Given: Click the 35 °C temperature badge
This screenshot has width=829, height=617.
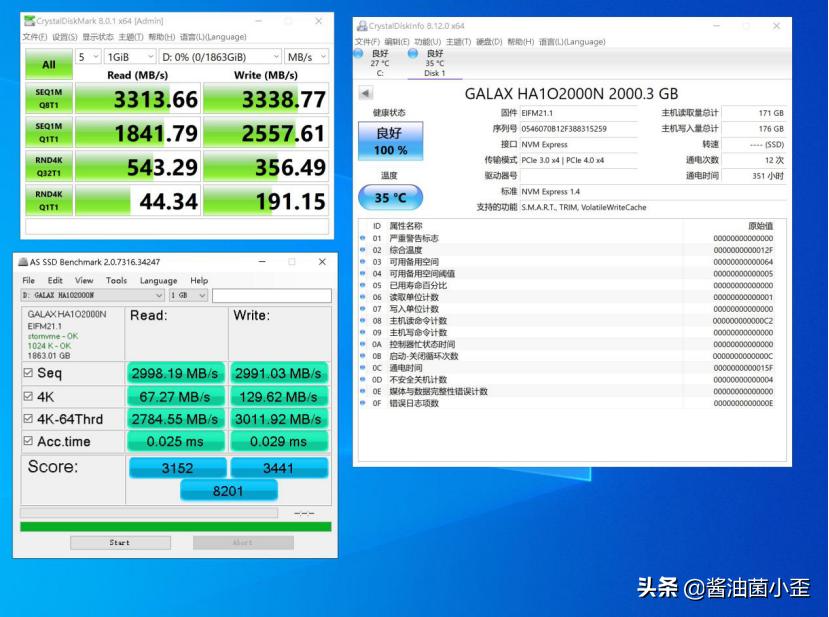Looking at the screenshot, I should 389,197.
